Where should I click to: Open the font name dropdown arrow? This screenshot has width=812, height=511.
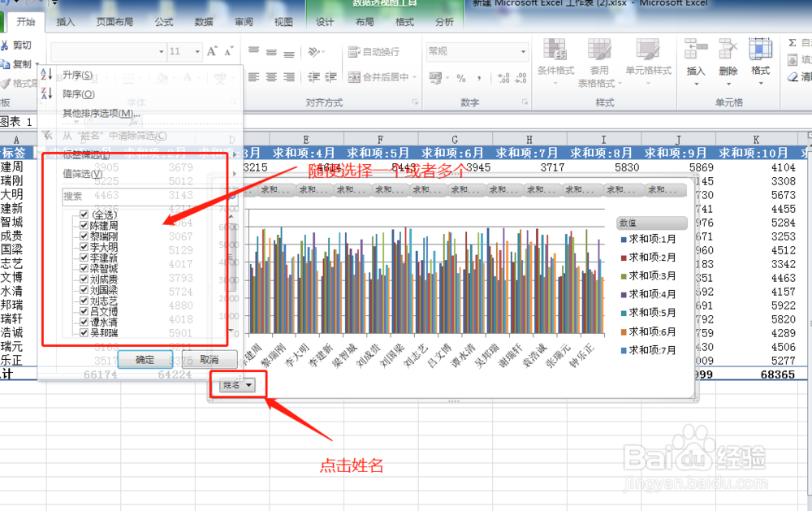[161, 51]
